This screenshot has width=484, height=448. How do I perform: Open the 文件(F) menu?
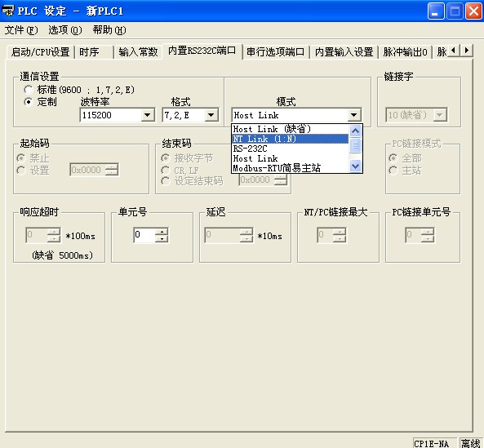(x=21, y=30)
